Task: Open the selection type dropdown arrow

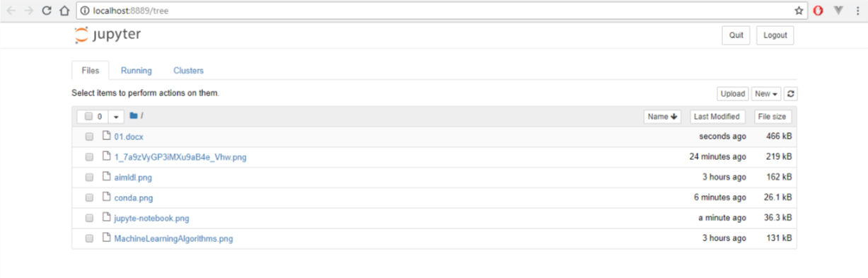Action: 117,117
